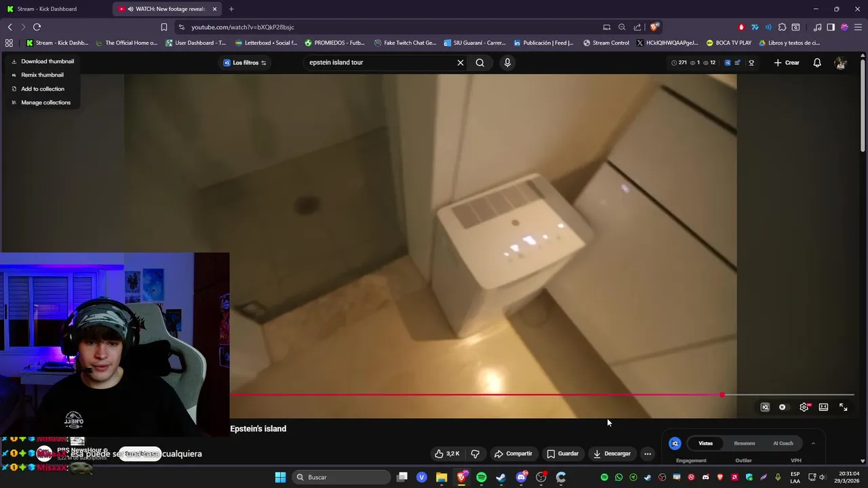Like the video with 3,2 K

pos(447,453)
